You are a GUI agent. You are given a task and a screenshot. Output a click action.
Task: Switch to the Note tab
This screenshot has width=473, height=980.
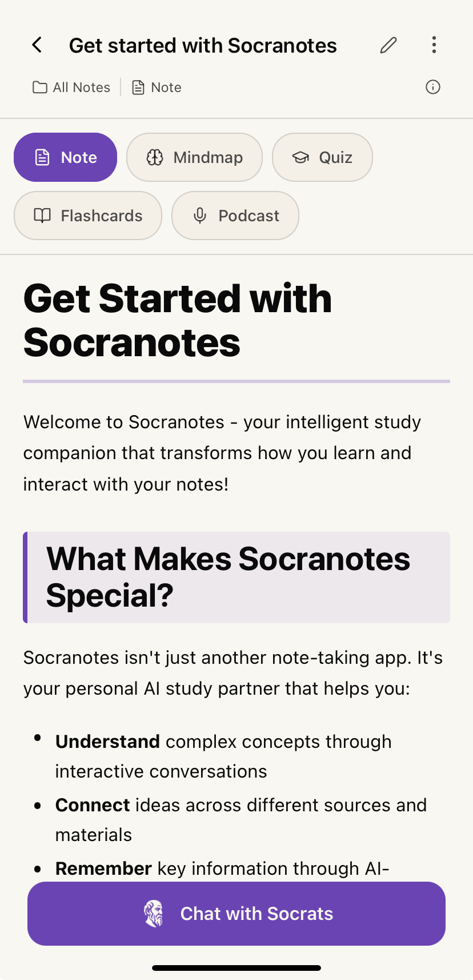click(65, 157)
